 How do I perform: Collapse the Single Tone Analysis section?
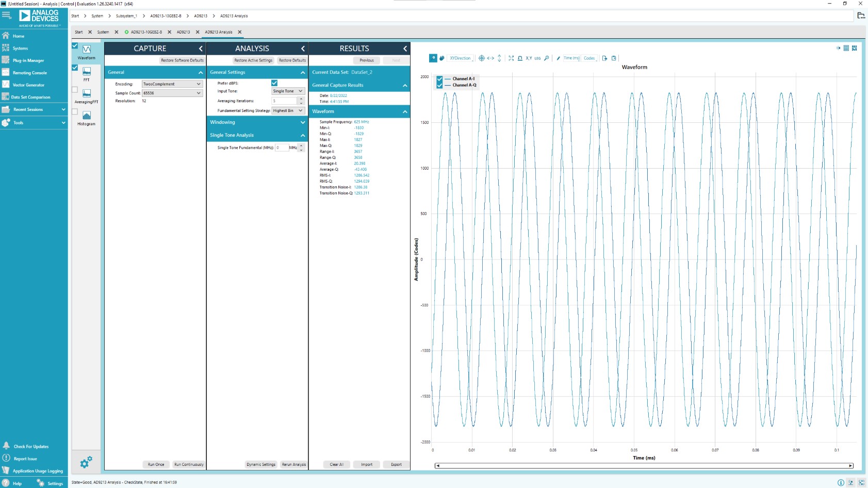tap(302, 135)
